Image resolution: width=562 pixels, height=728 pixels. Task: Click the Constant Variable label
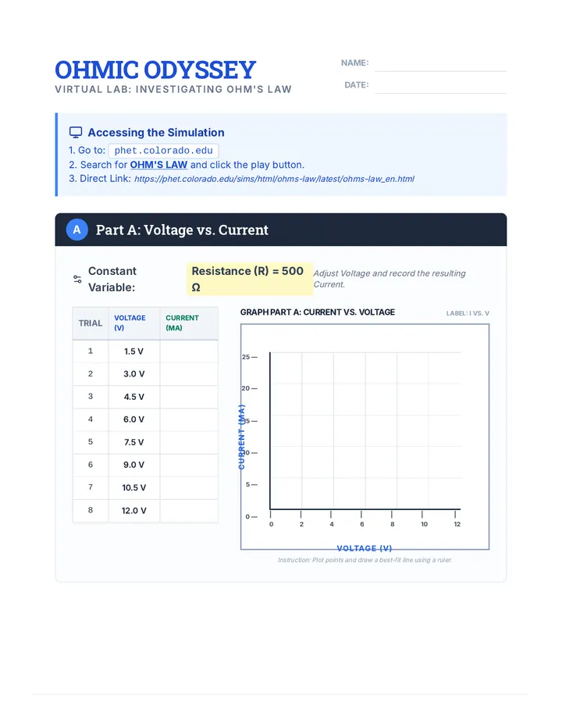(x=112, y=279)
